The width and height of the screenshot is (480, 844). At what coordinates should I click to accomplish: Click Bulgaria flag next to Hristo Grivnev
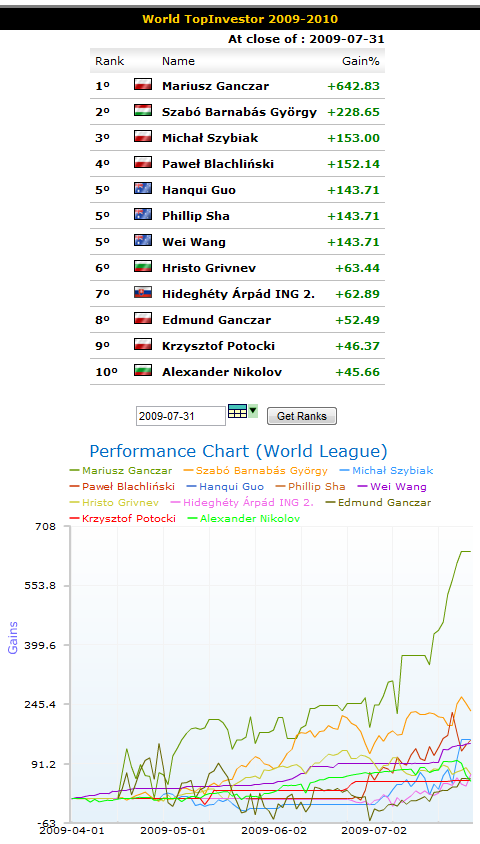(143, 266)
